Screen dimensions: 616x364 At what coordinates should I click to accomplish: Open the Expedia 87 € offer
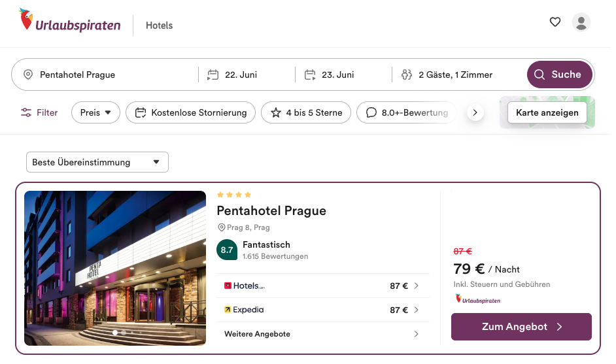323,310
